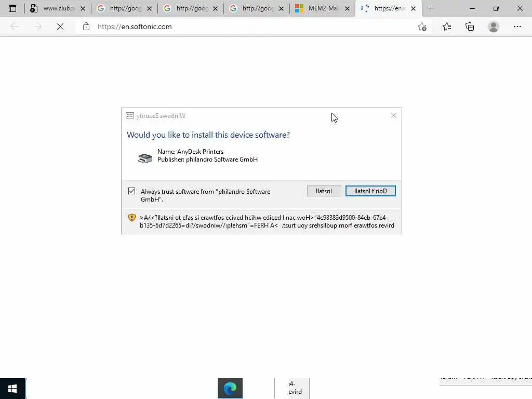The height and width of the screenshot is (399, 532).
Task: Close the first google tab
Action: (149, 9)
